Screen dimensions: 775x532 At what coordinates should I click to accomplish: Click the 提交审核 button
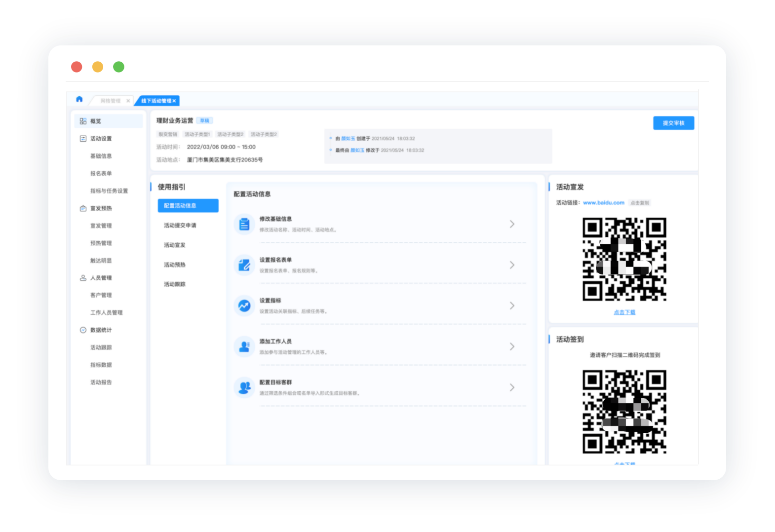tap(673, 123)
